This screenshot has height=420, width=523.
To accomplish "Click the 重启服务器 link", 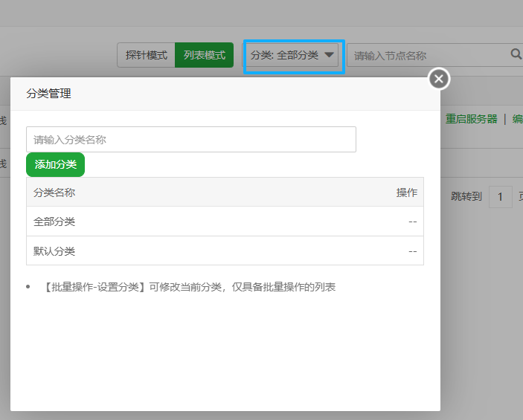I will (471, 119).
